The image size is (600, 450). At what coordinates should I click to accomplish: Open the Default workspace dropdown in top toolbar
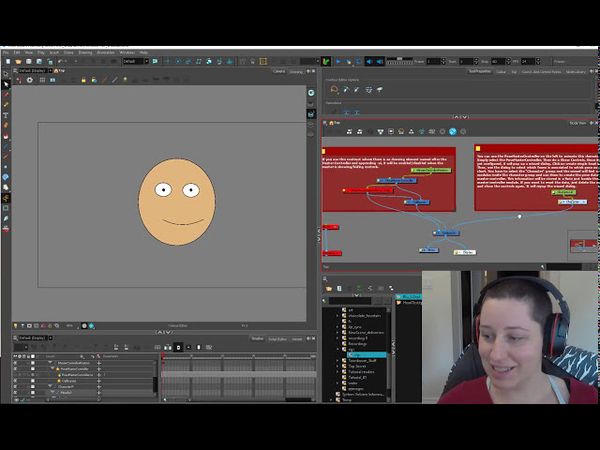(135, 61)
